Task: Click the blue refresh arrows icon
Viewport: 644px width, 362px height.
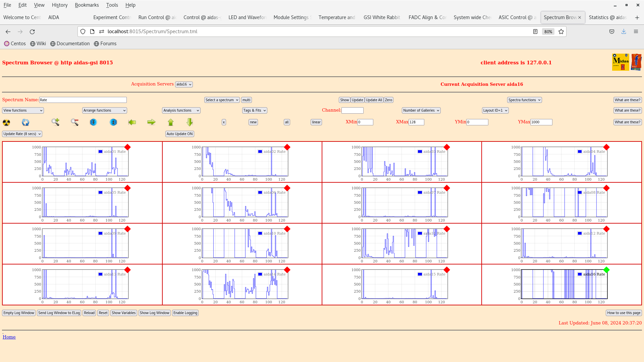Action: tap(25, 122)
